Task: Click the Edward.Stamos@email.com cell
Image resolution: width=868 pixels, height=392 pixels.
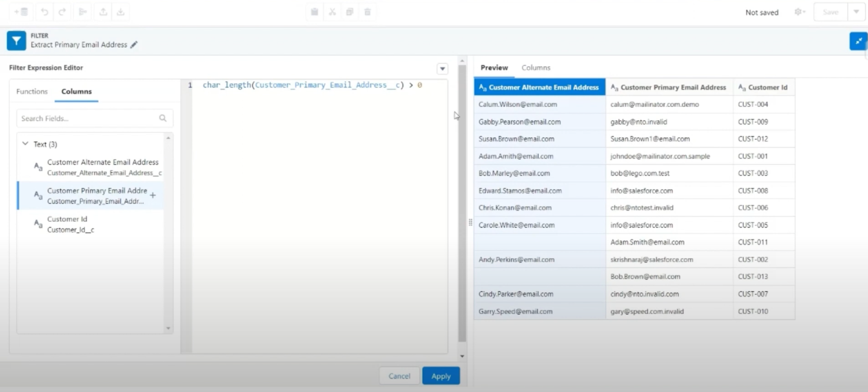Action: pos(540,190)
